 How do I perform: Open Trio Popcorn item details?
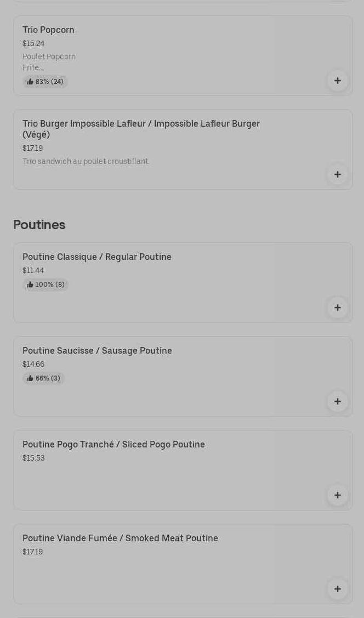click(48, 30)
